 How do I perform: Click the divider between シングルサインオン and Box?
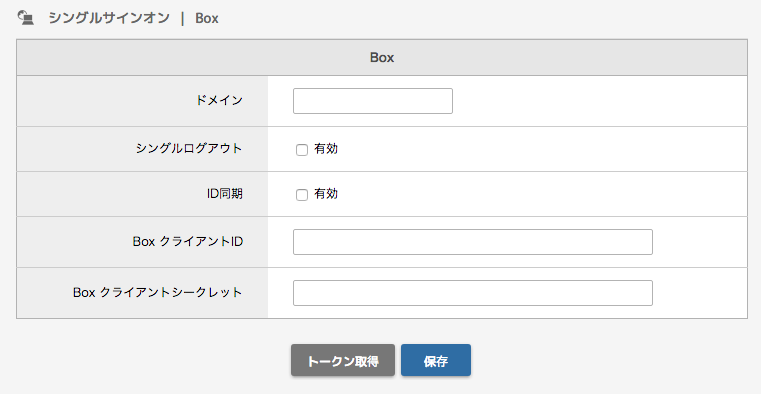point(182,18)
